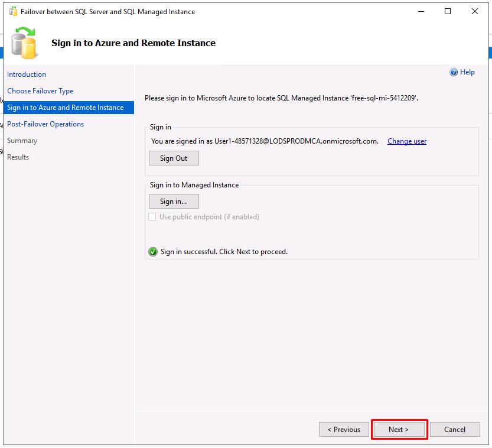492x448 pixels.
Task: Select Sign in to Azure and Remote Instance step
Action: coord(69,108)
